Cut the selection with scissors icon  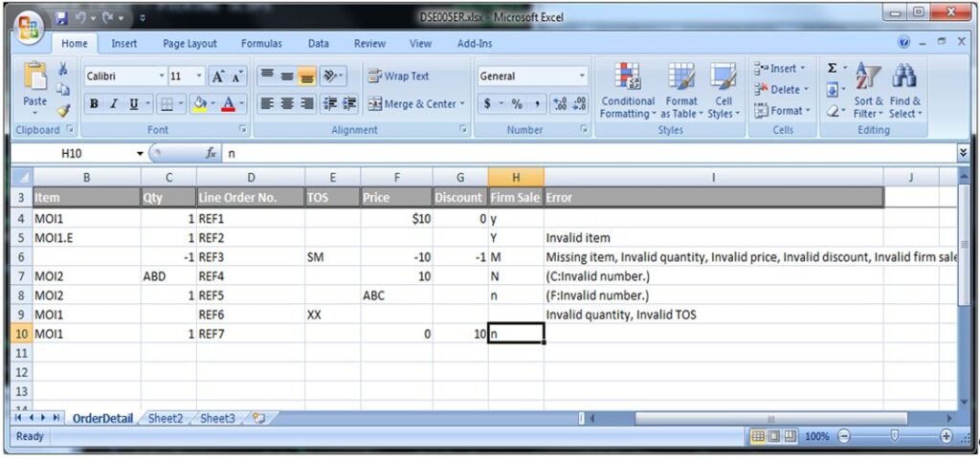[x=63, y=69]
